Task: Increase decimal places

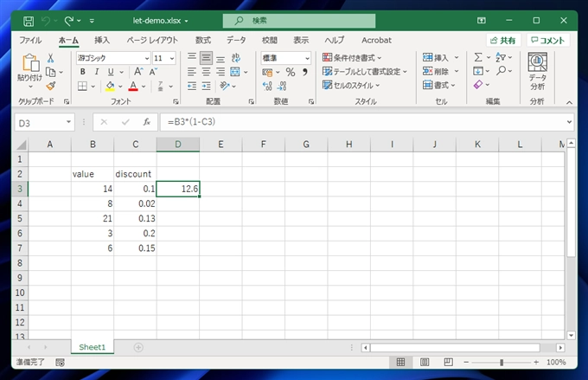Action: 267,86
